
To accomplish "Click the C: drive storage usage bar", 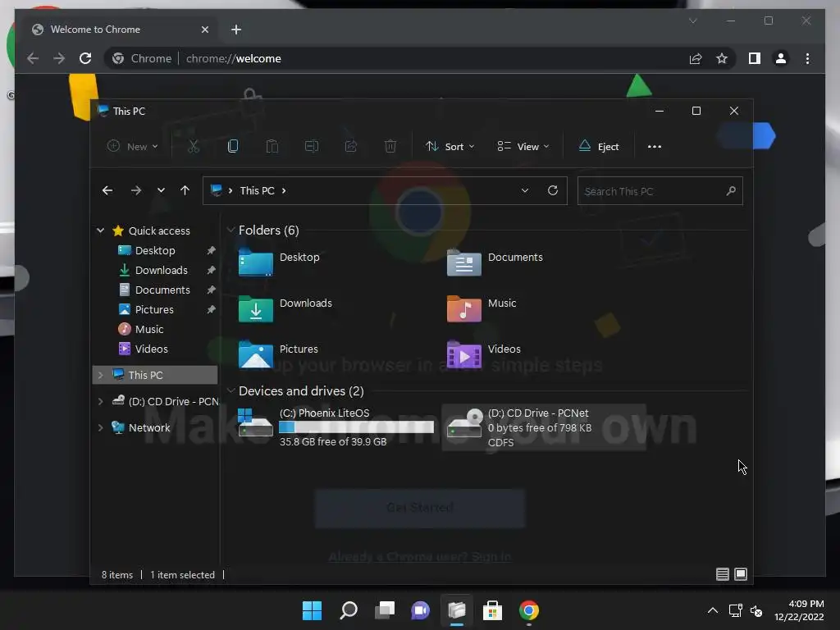I will click(356, 427).
